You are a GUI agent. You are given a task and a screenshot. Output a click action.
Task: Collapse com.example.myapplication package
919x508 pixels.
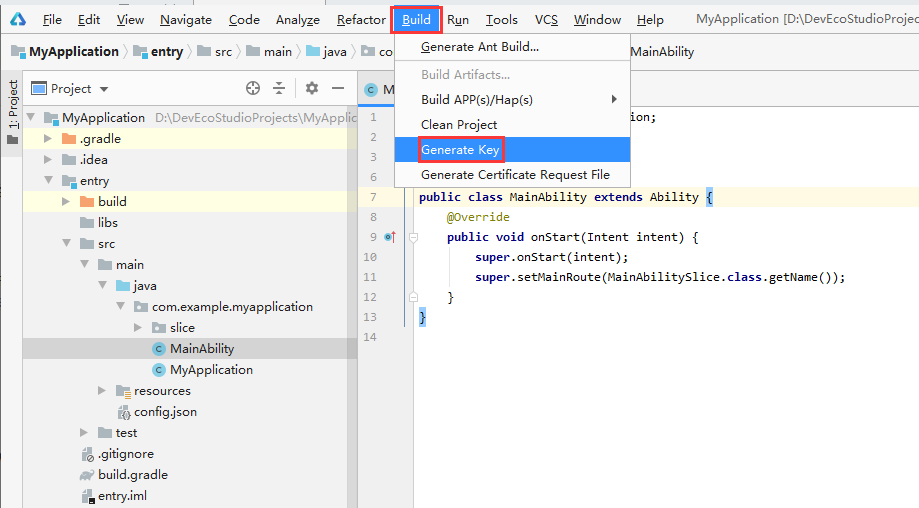pyautogui.click(x=121, y=306)
